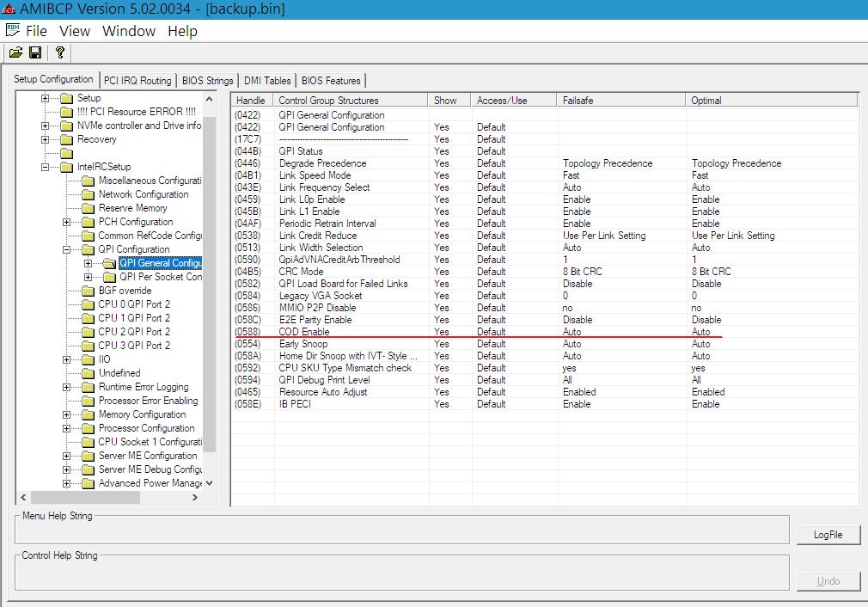Click the Runtime Error Logging folder icon
The width and height of the screenshot is (868, 607).
[x=88, y=387]
